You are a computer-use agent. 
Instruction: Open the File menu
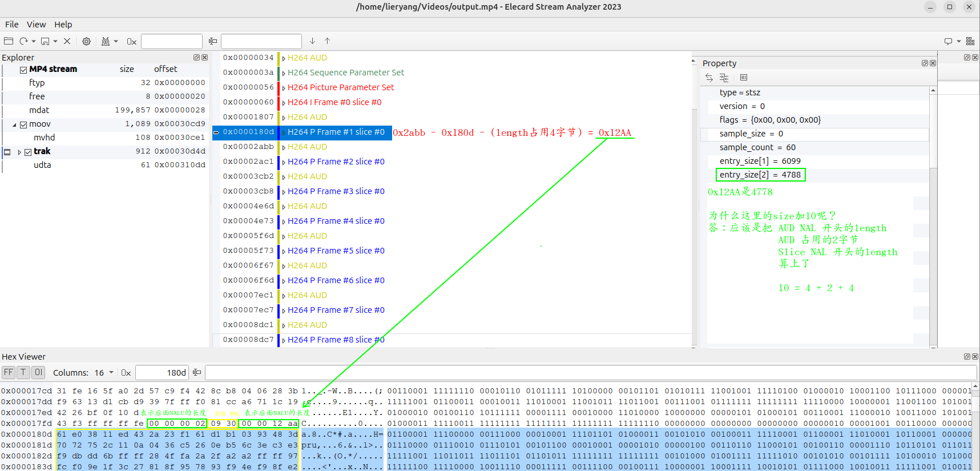click(12, 25)
